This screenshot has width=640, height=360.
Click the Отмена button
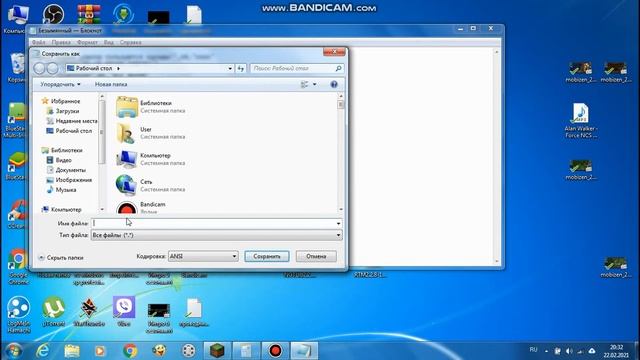tap(316, 256)
